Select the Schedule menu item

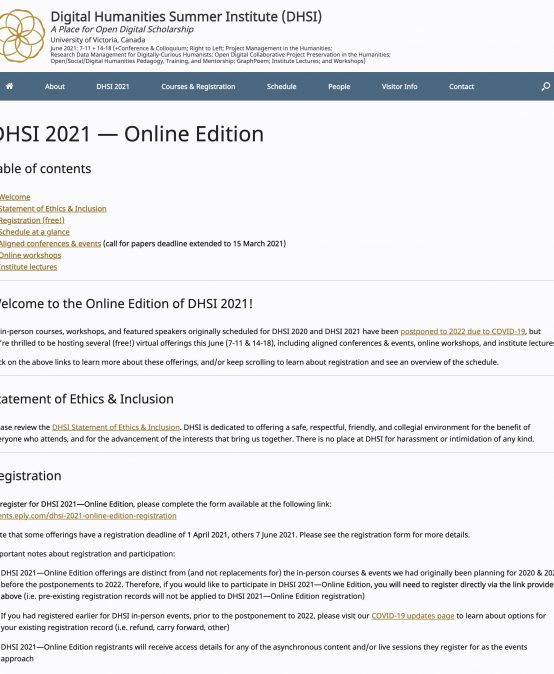pyautogui.click(x=282, y=86)
